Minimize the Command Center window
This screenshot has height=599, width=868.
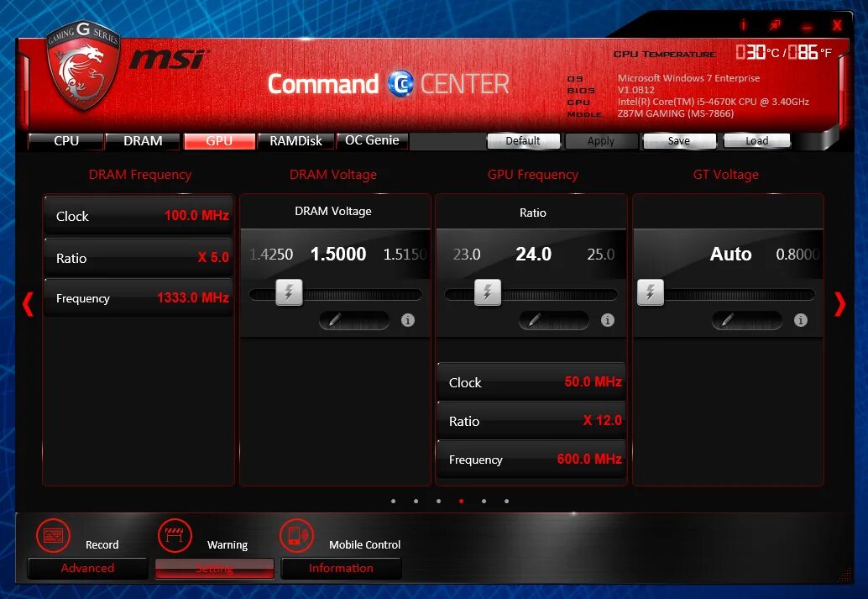[x=807, y=26]
